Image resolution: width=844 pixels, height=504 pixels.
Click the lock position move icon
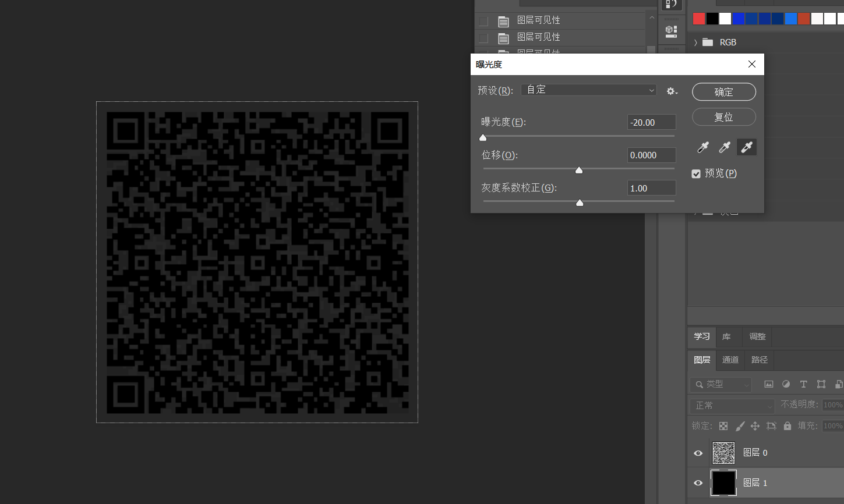(755, 426)
